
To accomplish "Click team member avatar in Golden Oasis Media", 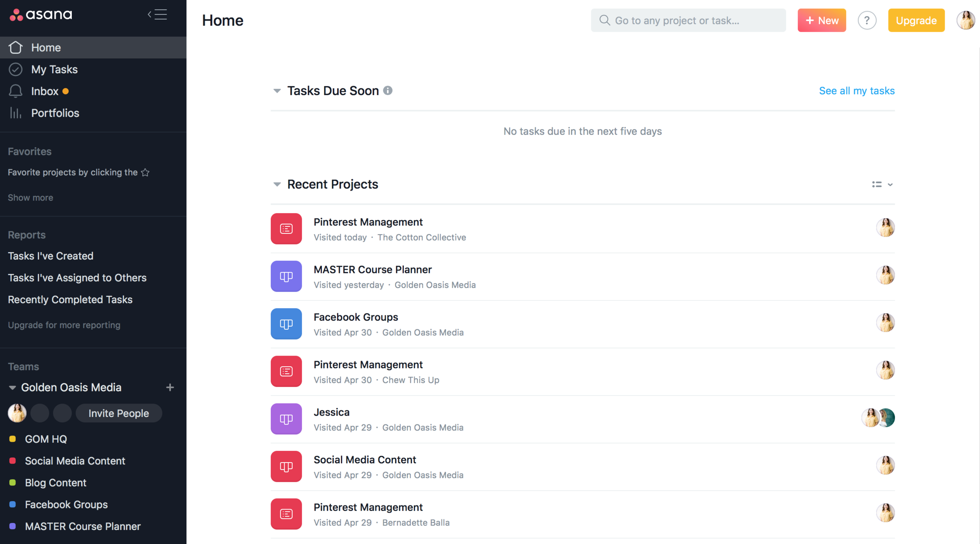I will click(17, 413).
